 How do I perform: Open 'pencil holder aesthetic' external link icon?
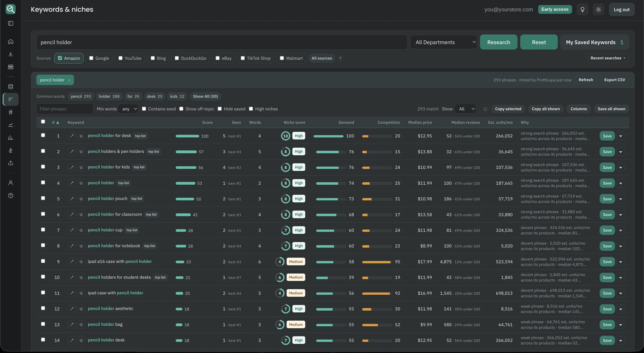click(72, 309)
